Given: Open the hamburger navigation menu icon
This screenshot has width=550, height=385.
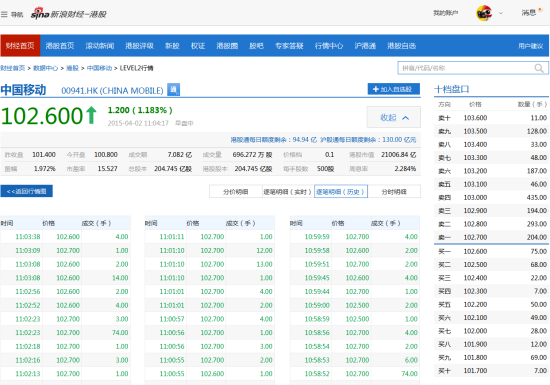Looking at the screenshot, I should pyautogui.click(x=4, y=14).
